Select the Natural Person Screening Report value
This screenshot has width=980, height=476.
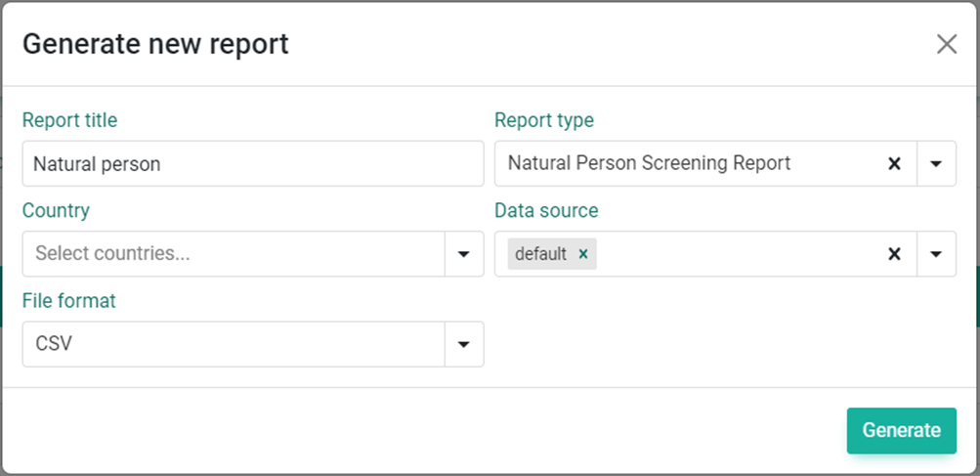(649, 163)
